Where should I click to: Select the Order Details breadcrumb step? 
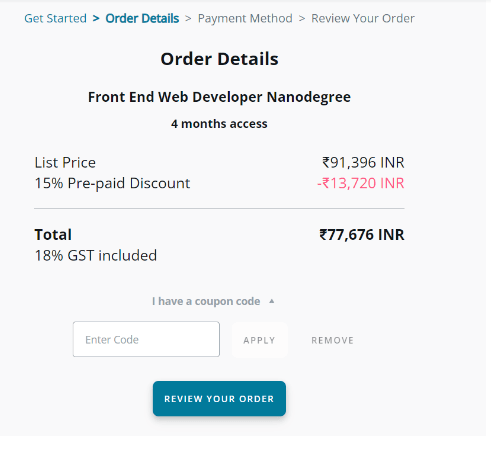142,18
